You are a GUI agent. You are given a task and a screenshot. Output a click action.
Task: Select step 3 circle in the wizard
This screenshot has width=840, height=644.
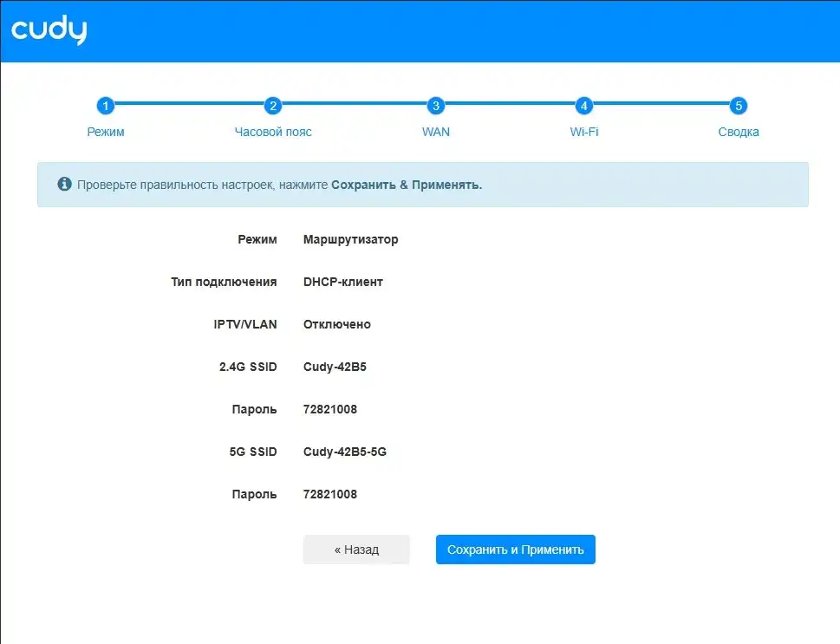pyautogui.click(x=436, y=106)
